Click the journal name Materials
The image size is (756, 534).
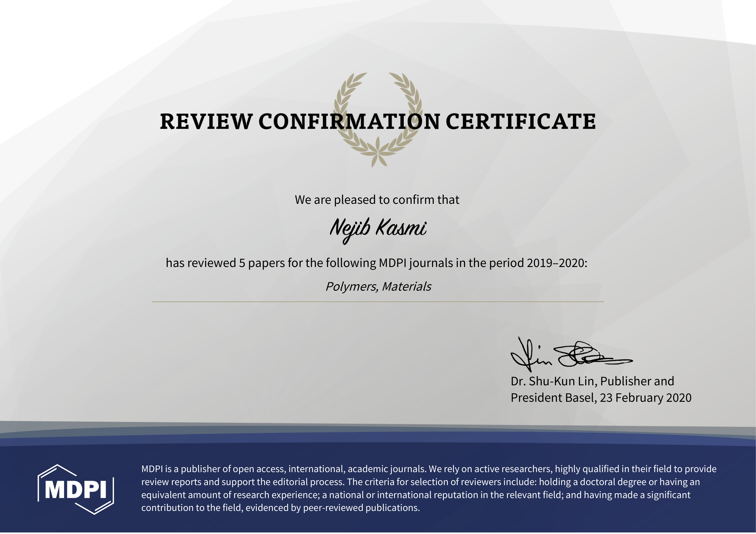coord(407,287)
